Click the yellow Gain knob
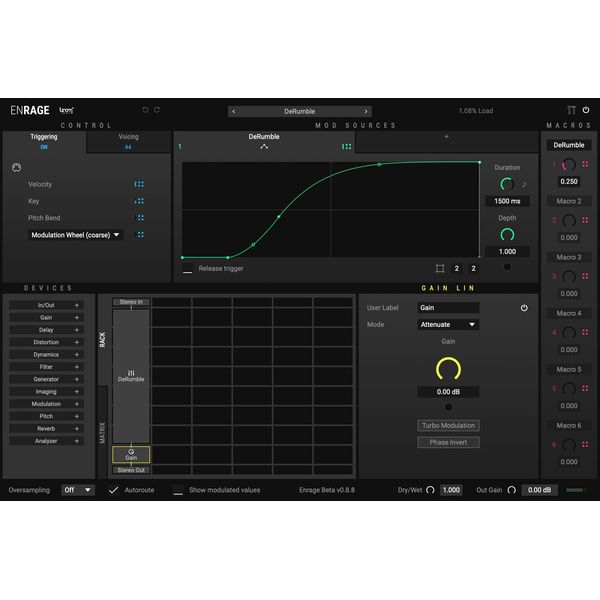This screenshot has height=600, width=600. coord(447,369)
